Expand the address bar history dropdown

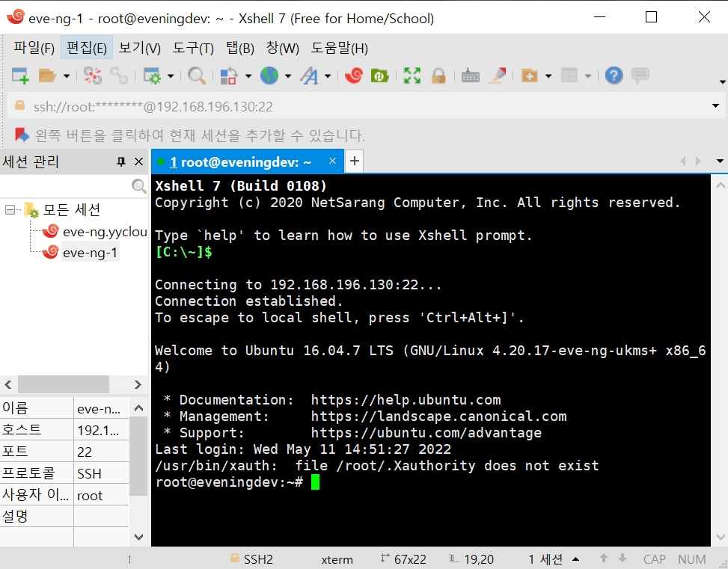click(x=715, y=106)
